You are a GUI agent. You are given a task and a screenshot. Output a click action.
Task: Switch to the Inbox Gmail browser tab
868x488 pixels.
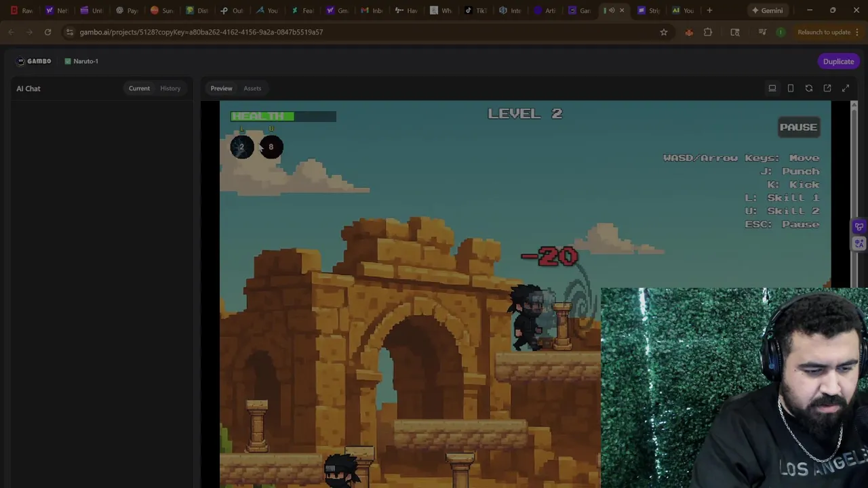coord(372,10)
